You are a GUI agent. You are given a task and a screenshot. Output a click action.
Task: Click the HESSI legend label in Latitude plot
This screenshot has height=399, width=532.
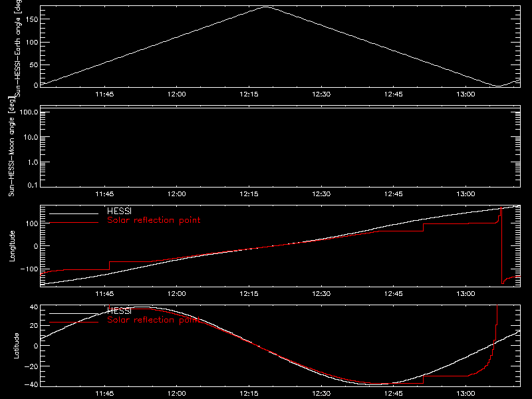coord(119,311)
